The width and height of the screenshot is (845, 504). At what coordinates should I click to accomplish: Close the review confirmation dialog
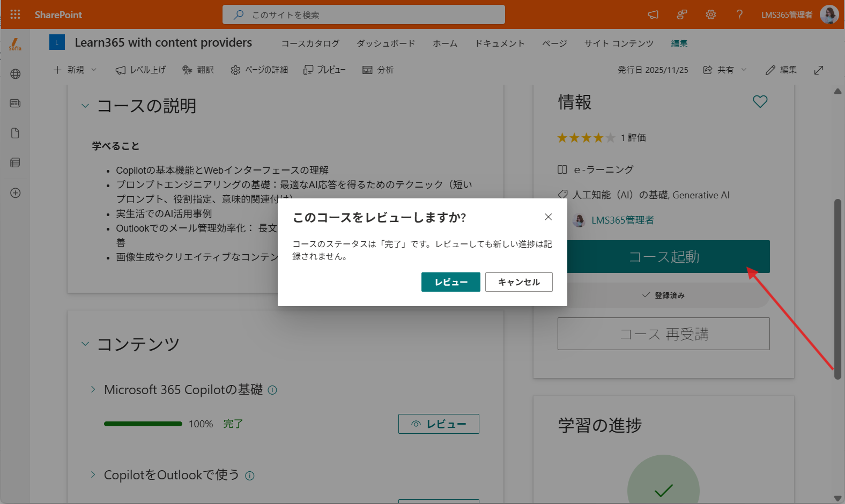tap(548, 217)
